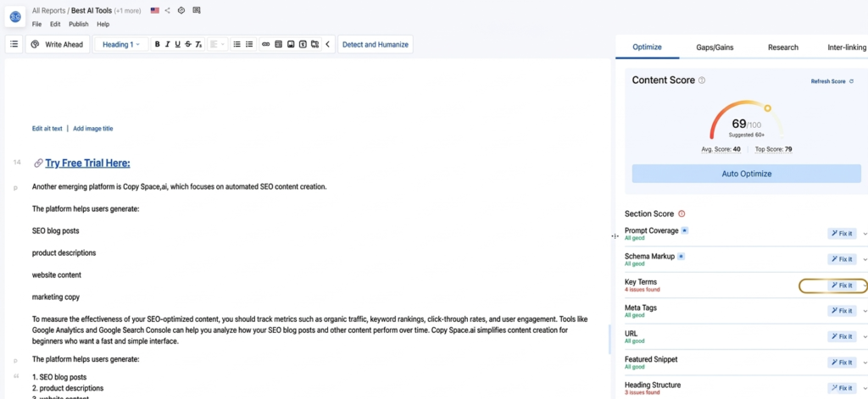
Task: Apply strikethrough formatting
Action: 187,44
